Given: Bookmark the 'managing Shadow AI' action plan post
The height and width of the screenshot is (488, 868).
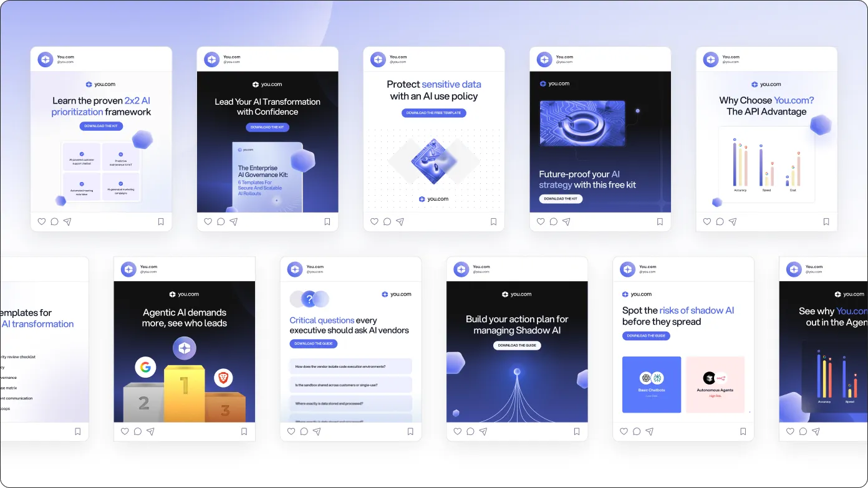Looking at the screenshot, I should (x=577, y=431).
